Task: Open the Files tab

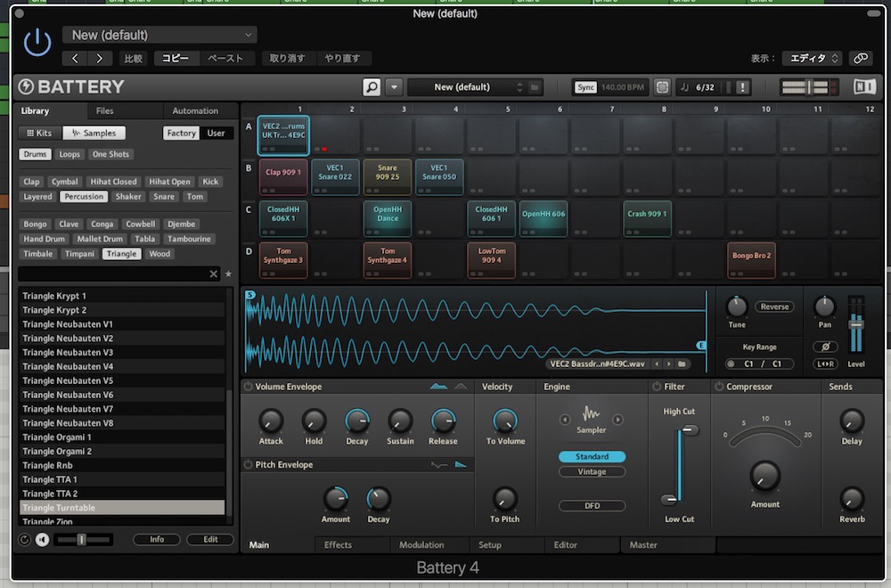Action: pos(105,111)
